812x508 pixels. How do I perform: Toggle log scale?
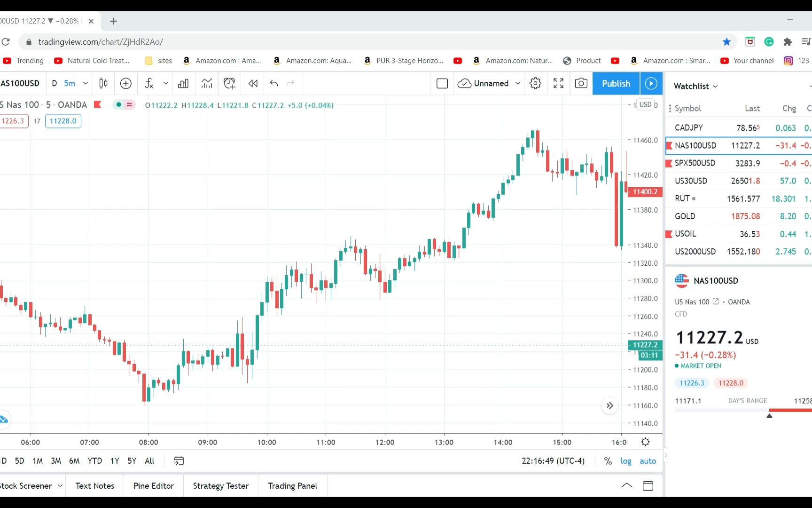click(x=625, y=461)
